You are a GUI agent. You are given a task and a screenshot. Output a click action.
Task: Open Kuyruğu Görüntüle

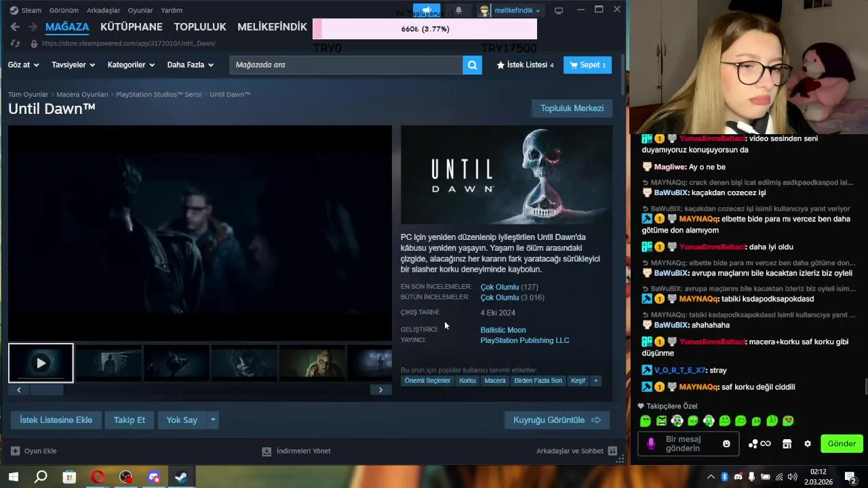557,420
